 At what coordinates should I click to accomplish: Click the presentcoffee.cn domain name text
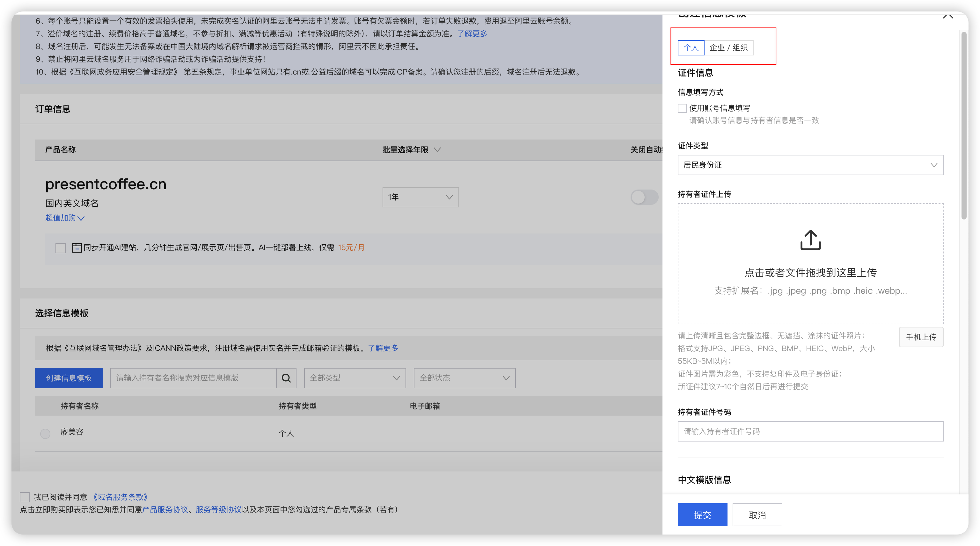[x=106, y=184]
